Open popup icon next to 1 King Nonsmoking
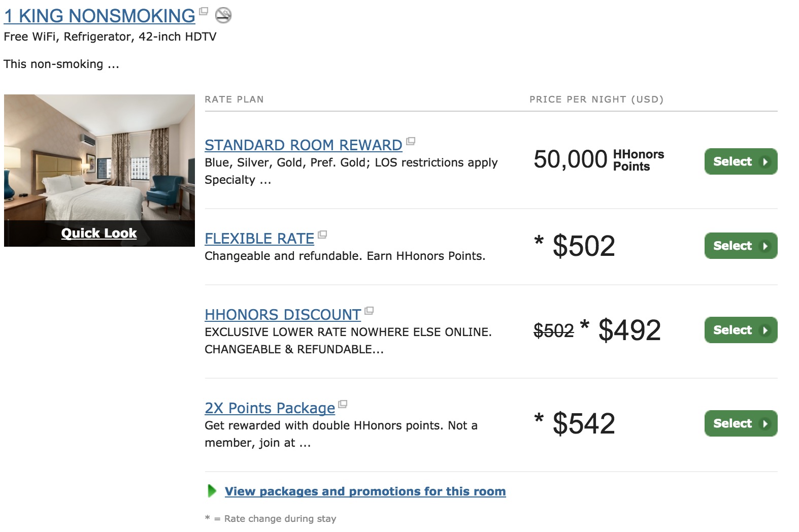The image size is (799, 532). tap(204, 11)
